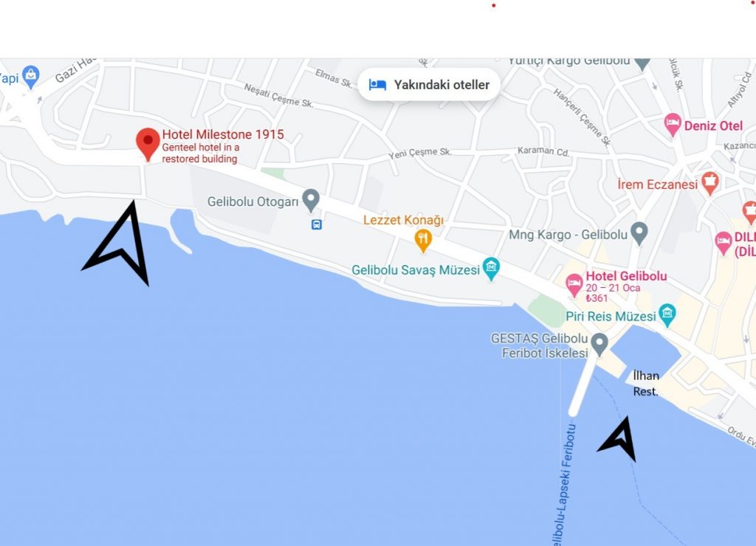Click the red Hotel Milestone 1915 pin
The height and width of the screenshot is (546, 756).
pyautogui.click(x=148, y=144)
